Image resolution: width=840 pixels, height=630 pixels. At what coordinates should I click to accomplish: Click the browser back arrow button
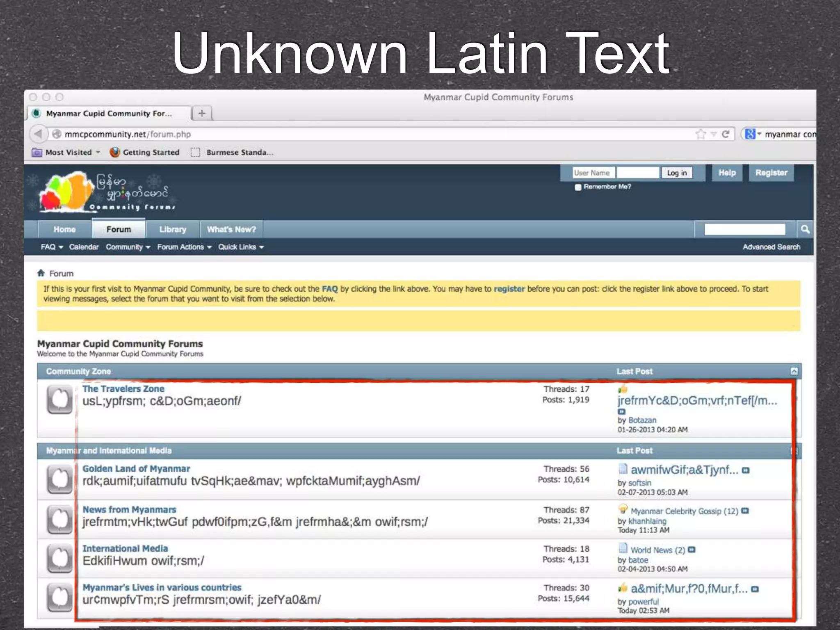coord(38,134)
